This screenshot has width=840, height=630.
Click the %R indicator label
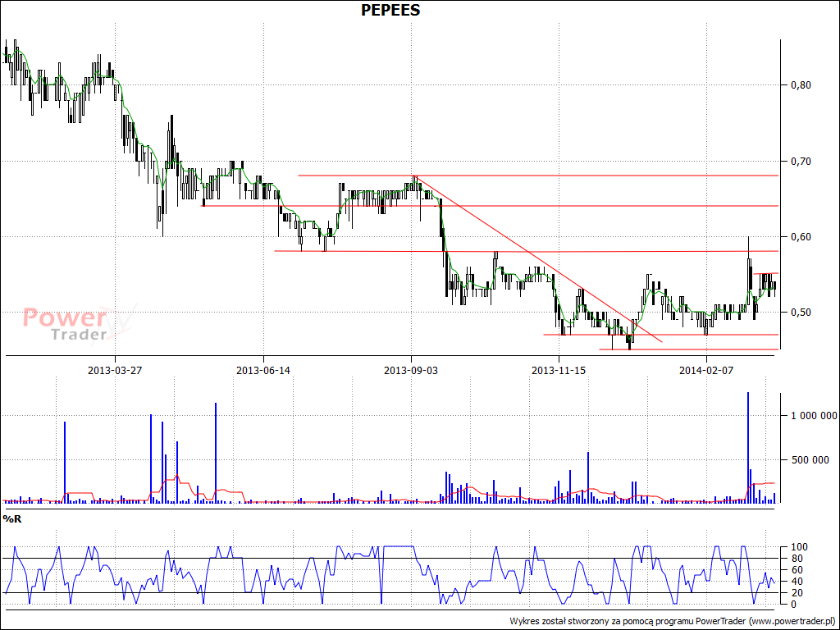tap(12, 518)
